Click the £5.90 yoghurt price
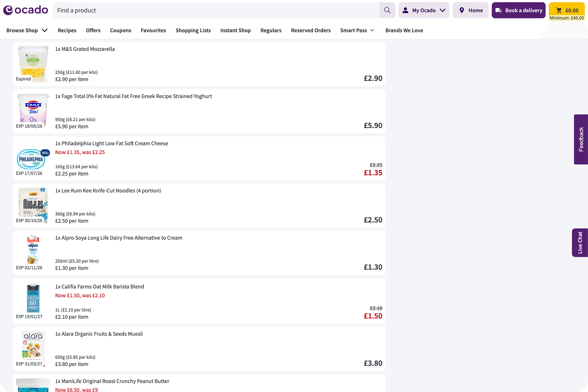This screenshot has height=392, width=588. [x=373, y=125]
